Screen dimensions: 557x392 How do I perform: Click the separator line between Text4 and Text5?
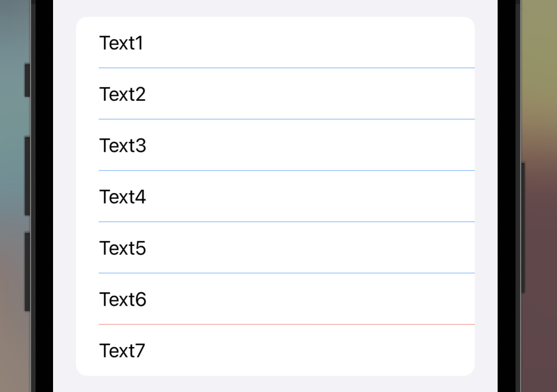287,221
